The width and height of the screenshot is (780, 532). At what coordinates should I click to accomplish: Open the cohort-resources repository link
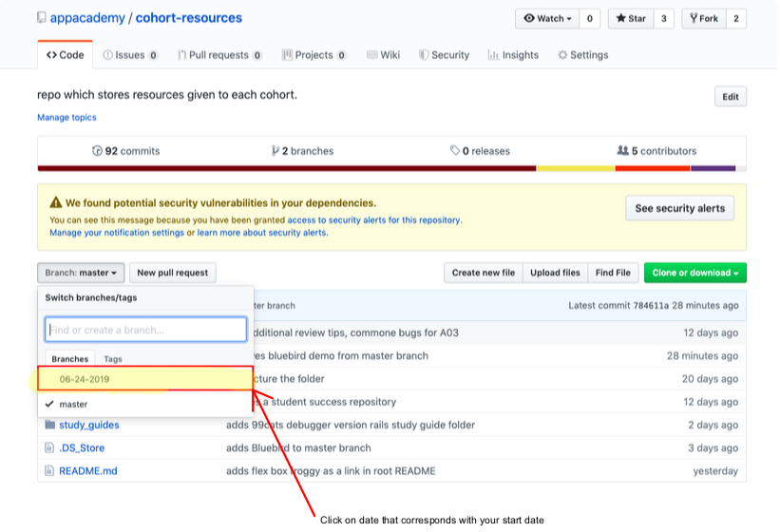[x=189, y=18]
